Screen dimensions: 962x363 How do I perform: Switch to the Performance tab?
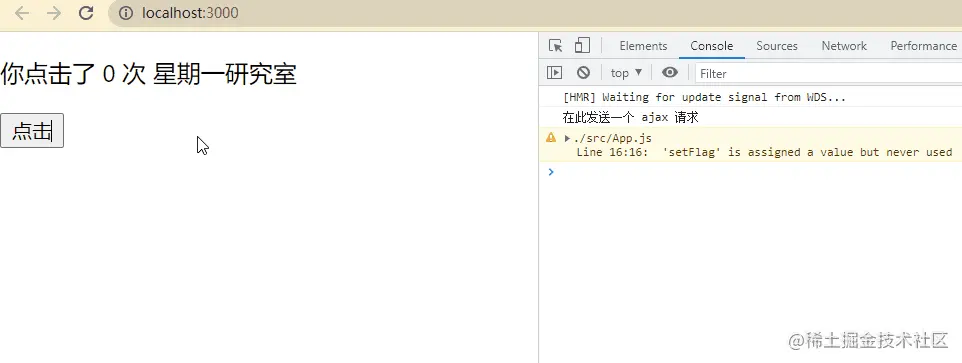point(923,46)
